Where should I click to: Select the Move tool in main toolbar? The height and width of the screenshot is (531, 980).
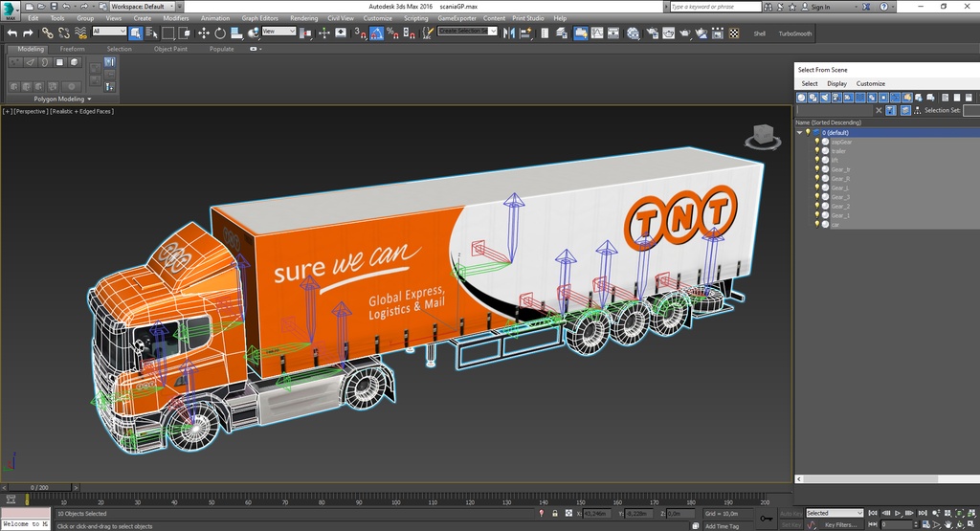[x=204, y=33]
